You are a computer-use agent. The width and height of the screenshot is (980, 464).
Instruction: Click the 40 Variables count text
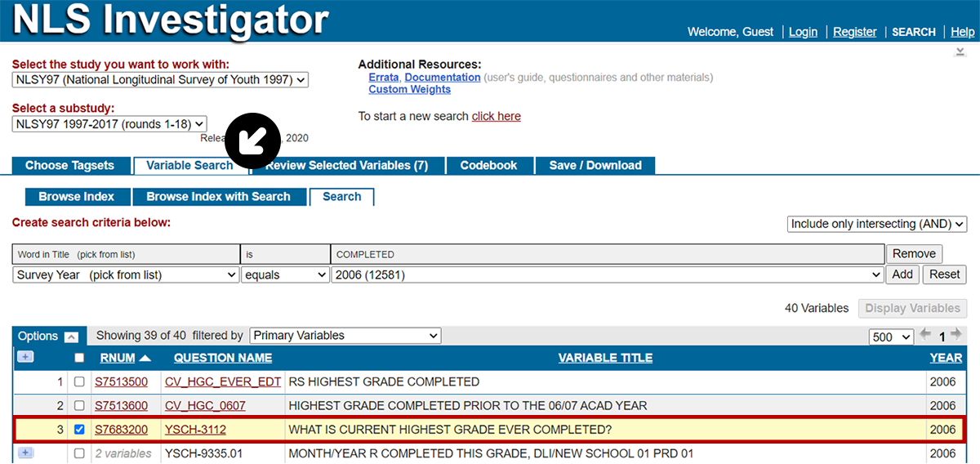click(817, 309)
